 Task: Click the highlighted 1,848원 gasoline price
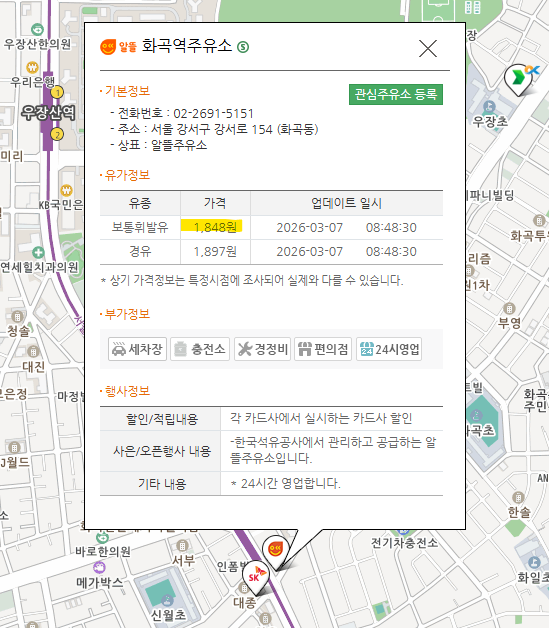[x=215, y=227]
